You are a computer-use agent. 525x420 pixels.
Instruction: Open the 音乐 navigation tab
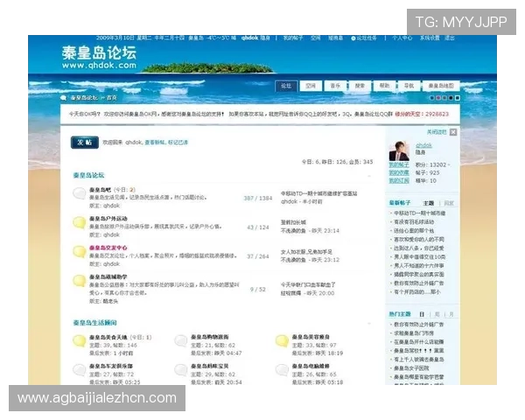coord(335,86)
